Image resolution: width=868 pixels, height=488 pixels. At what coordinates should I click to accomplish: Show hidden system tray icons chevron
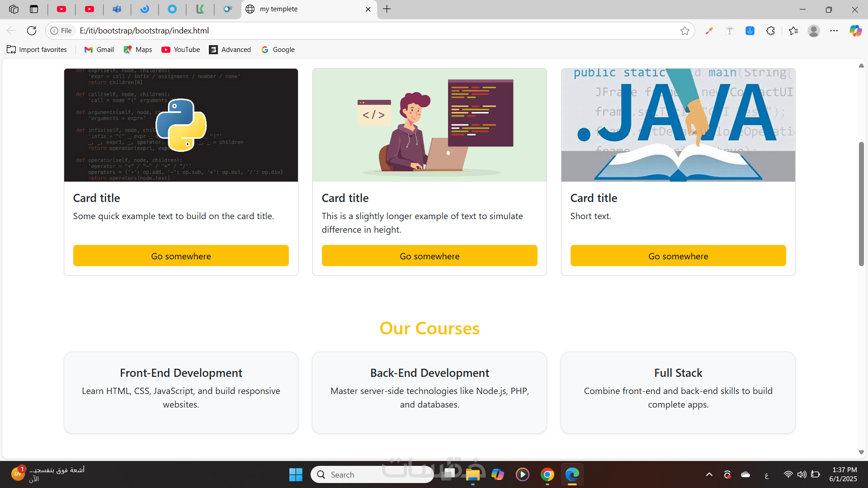(709, 474)
